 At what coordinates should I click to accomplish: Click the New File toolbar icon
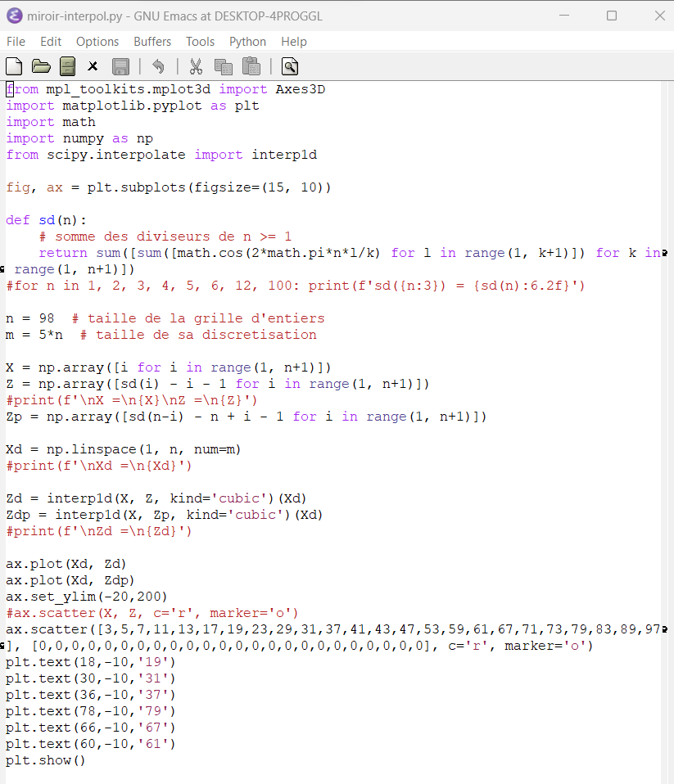tap(14, 66)
